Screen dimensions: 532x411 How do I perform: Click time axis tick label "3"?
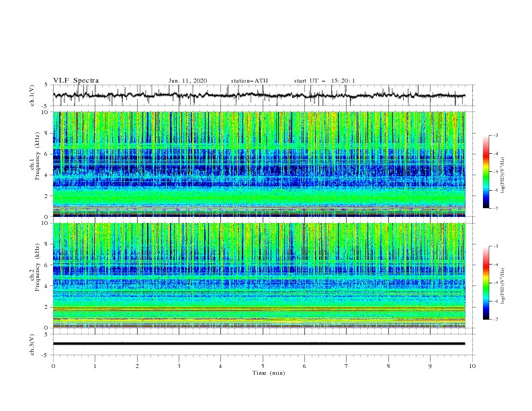click(x=179, y=366)
